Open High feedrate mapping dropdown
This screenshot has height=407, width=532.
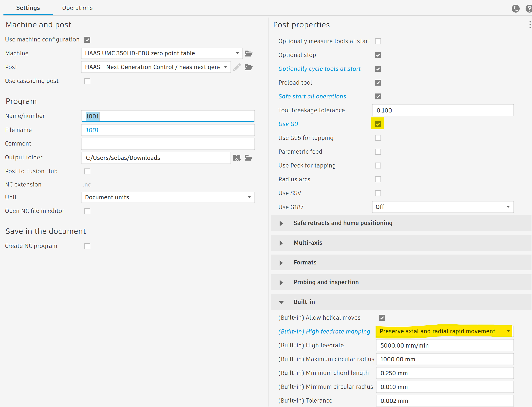tap(444, 331)
